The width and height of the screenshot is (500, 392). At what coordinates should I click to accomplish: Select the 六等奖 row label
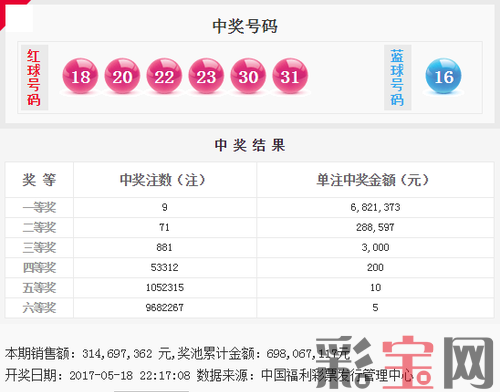point(39,307)
